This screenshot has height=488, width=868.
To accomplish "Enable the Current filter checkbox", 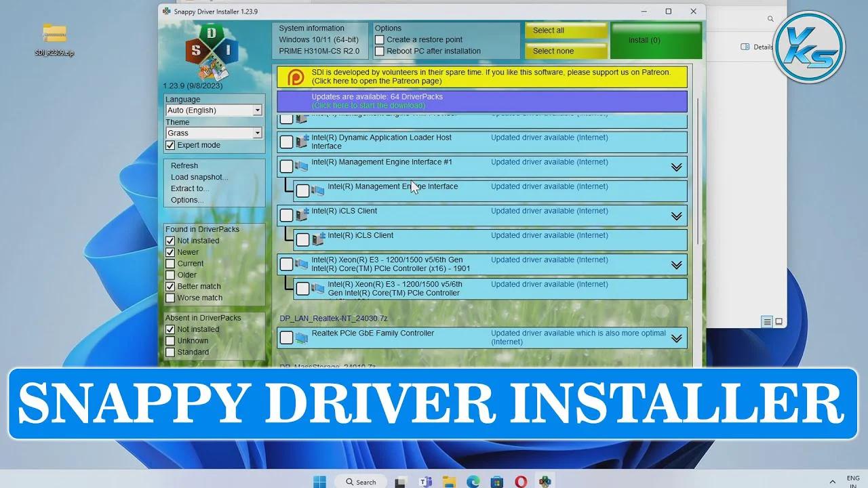I will pos(170,264).
